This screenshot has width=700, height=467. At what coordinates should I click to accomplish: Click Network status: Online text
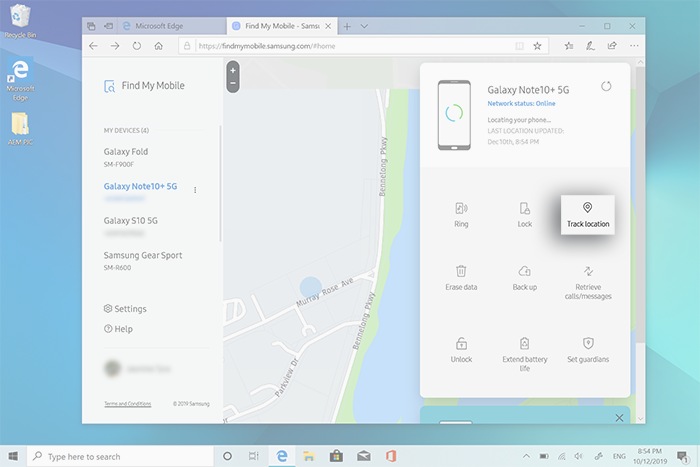click(521, 103)
